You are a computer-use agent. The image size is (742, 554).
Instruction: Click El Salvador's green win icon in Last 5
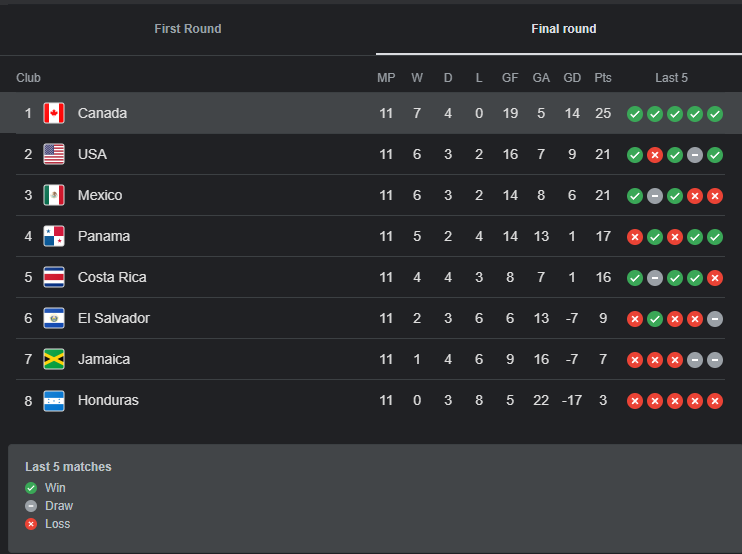point(655,319)
